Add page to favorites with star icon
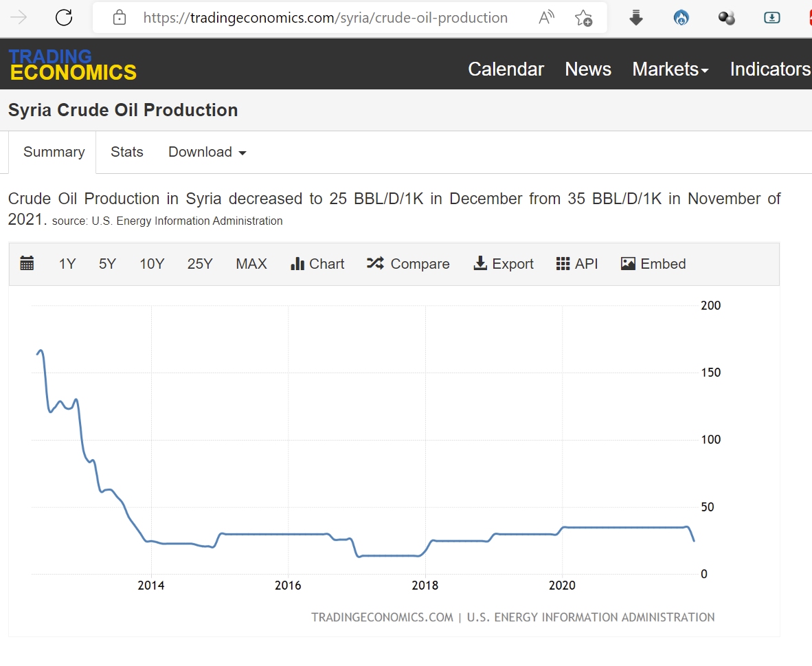 pyautogui.click(x=584, y=18)
